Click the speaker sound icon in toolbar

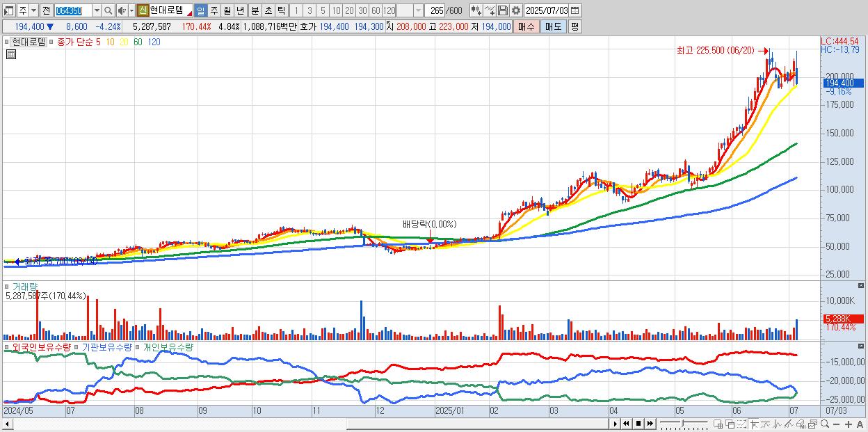[x=121, y=10]
